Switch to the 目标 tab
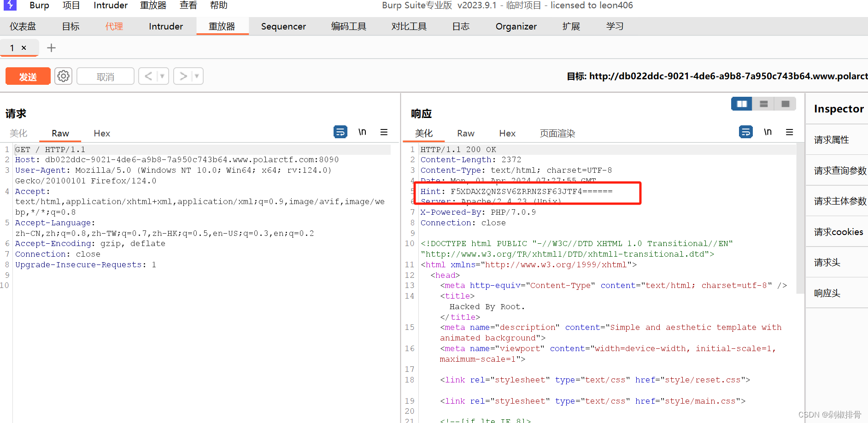The height and width of the screenshot is (423, 868). point(71,26)
